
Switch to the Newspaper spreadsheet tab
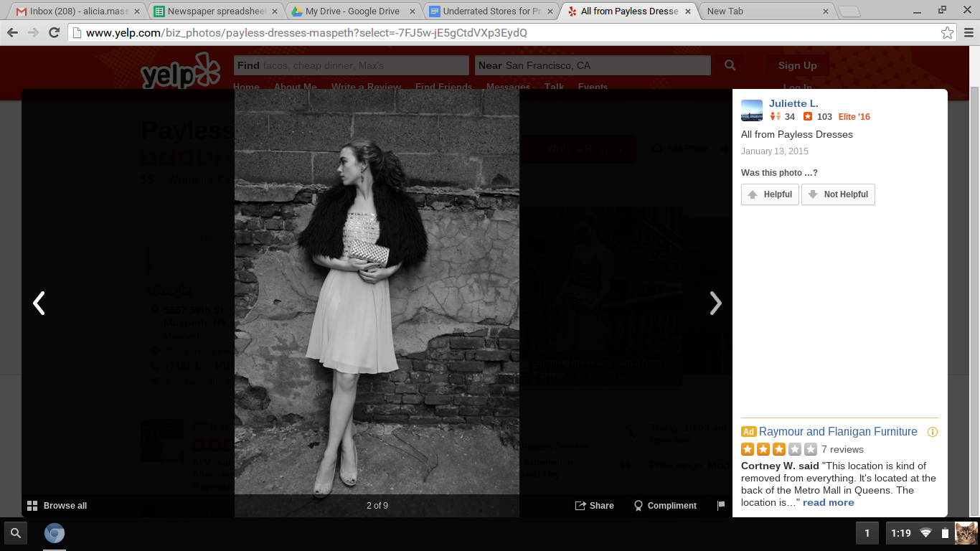click(215, 11)
